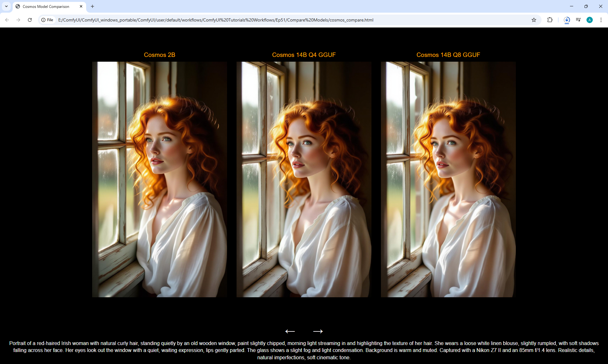The width and height of the screenshot is (608, 364).
Task: Select the Cosmos Model Comparison tab
Action: coord(46,6)
